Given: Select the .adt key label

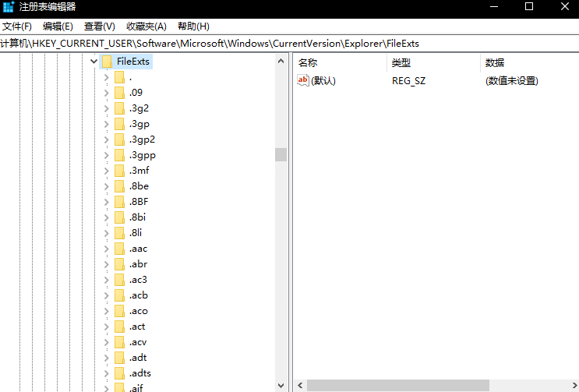Looking at the screenshot, I should (x=138, y=358).
